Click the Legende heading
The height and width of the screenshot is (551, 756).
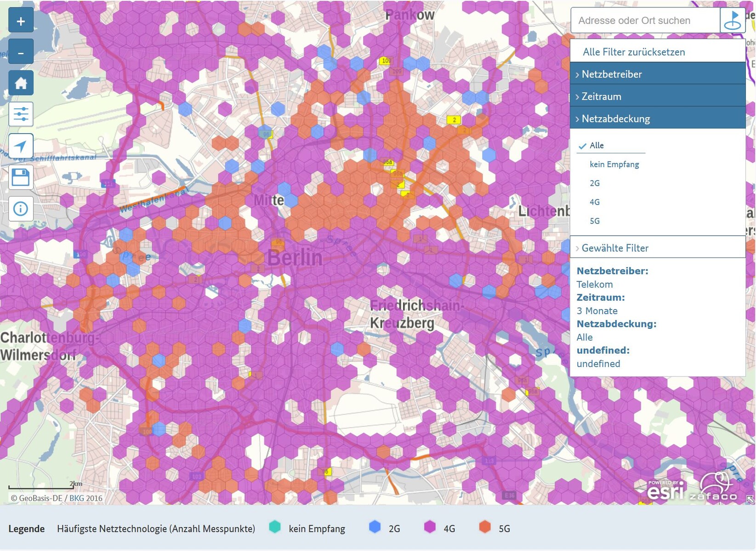(x=27, y=529)
